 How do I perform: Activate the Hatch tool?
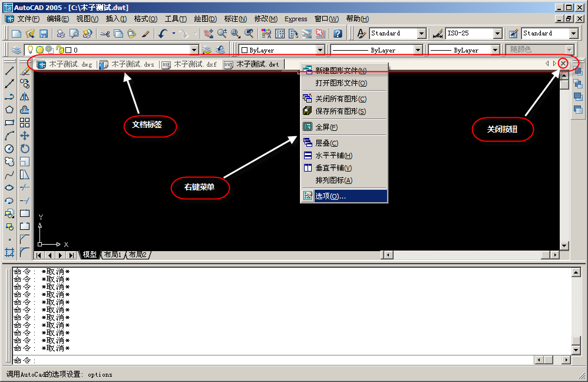9,252
